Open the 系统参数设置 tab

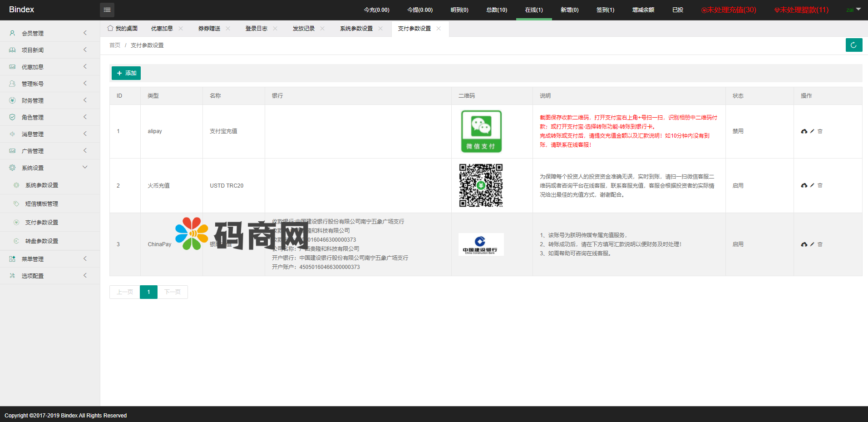pyautogui.click(x=355, y=28)
